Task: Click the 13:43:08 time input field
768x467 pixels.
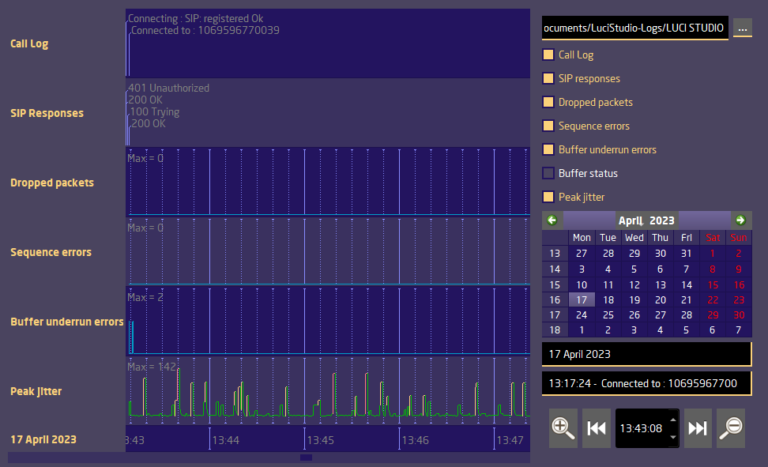Action: coord(640,428)
